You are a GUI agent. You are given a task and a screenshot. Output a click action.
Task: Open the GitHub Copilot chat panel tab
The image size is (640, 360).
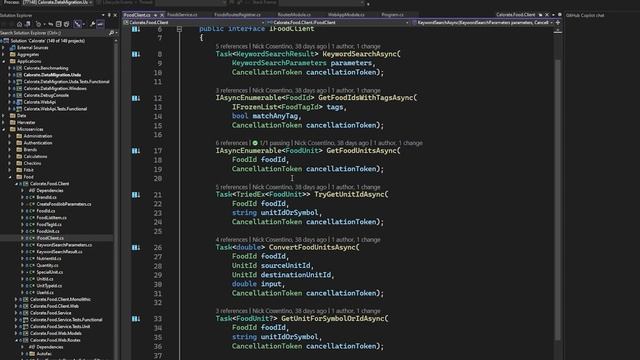point(585,16)
